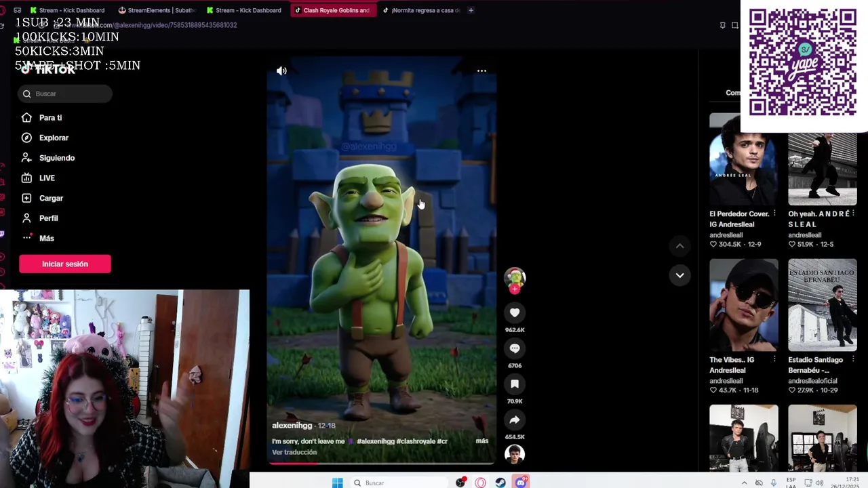Viewport: 868px width, 488px height.
Task: Click the microphone tray icon
Action: point(773,483)
